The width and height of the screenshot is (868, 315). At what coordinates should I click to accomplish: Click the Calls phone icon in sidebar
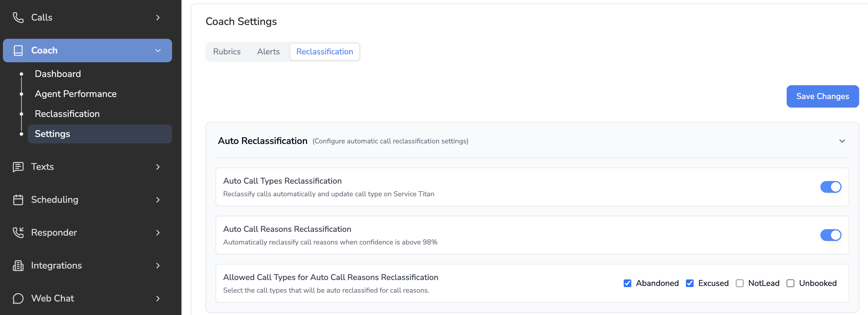[18, 18]
